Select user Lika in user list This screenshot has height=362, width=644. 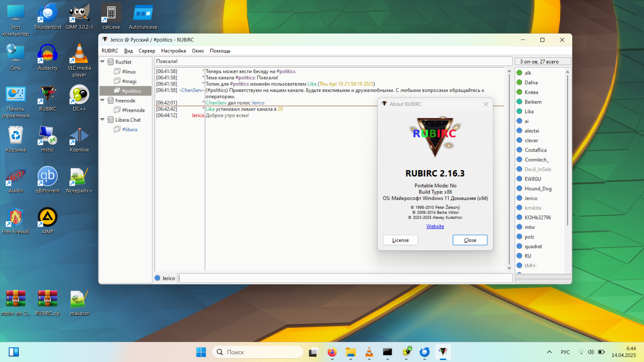(x=529, y=111)
